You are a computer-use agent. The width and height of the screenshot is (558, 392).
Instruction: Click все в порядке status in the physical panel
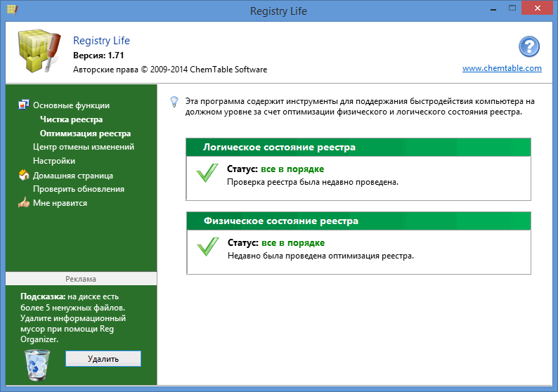pyautogui.click(x=293, y=242)
